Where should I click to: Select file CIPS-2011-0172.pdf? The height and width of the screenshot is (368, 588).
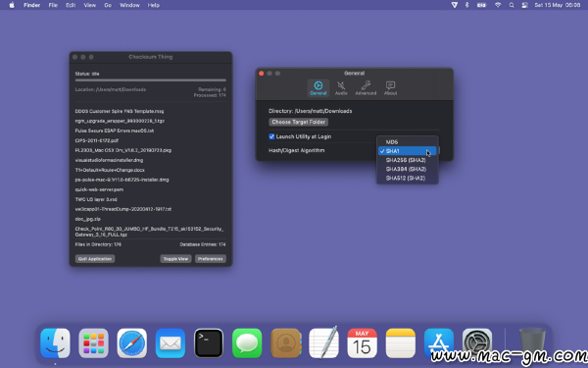point(97,140)
